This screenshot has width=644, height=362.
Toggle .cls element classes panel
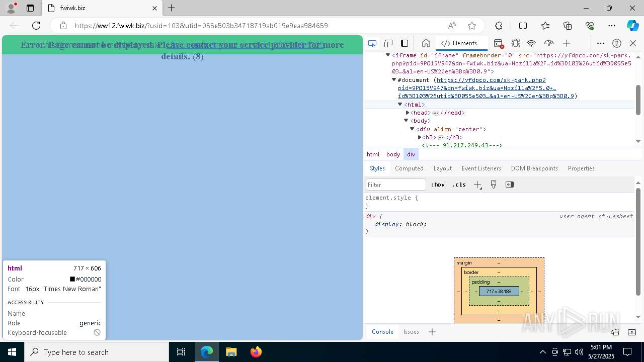(459, 185)
